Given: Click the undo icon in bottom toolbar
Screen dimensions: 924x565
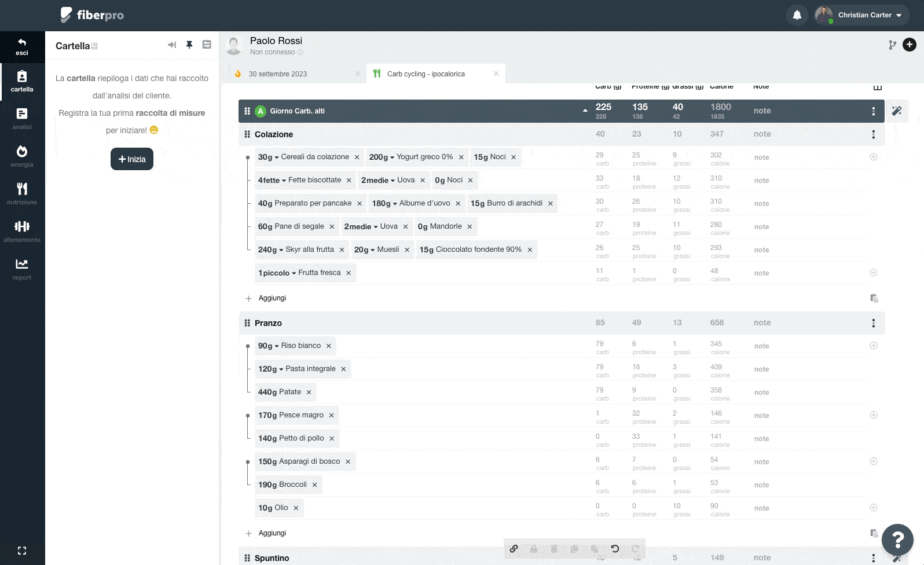Looking at the screenshot, I should tap(615, 549).
